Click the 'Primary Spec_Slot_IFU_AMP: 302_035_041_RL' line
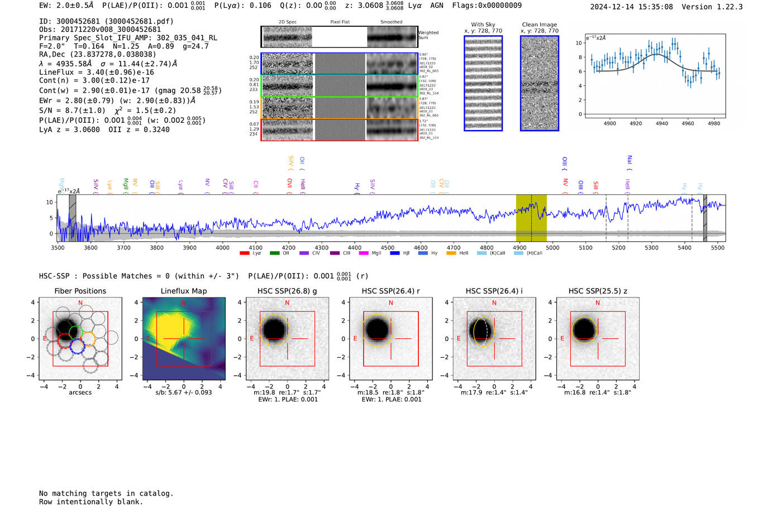 128,38
